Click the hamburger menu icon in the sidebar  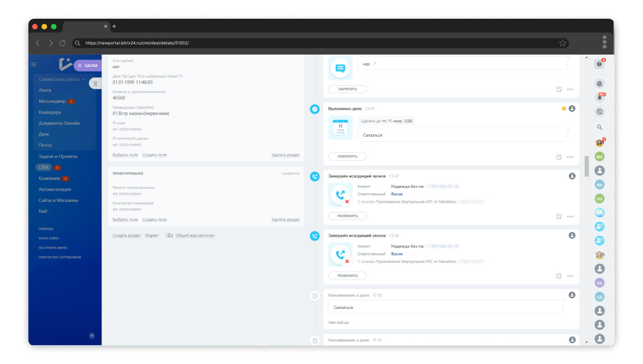[x=33, y=64]
